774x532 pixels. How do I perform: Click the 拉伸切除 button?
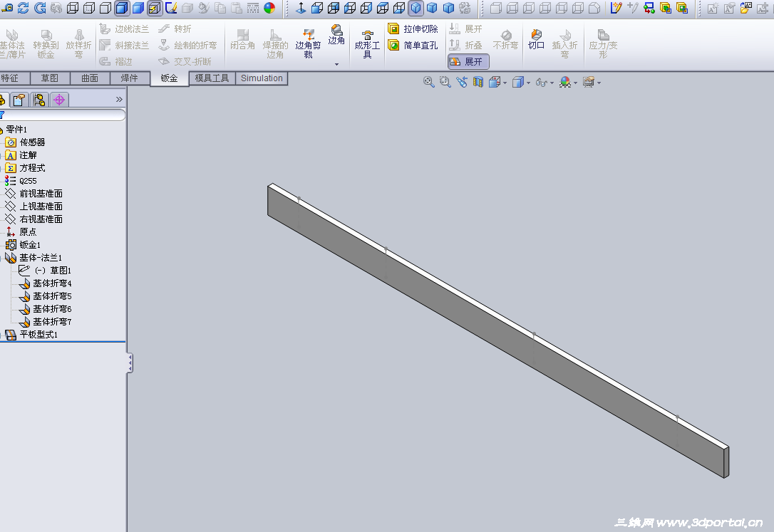(x=413, y=29)
